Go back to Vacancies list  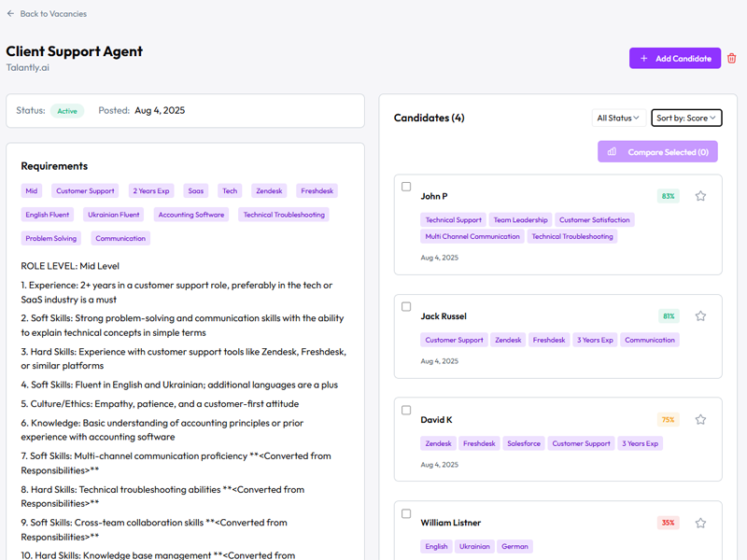(x=53, y=14)
